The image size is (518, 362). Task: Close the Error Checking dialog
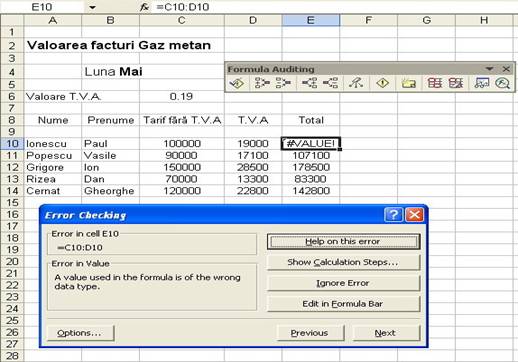point(414,215)
